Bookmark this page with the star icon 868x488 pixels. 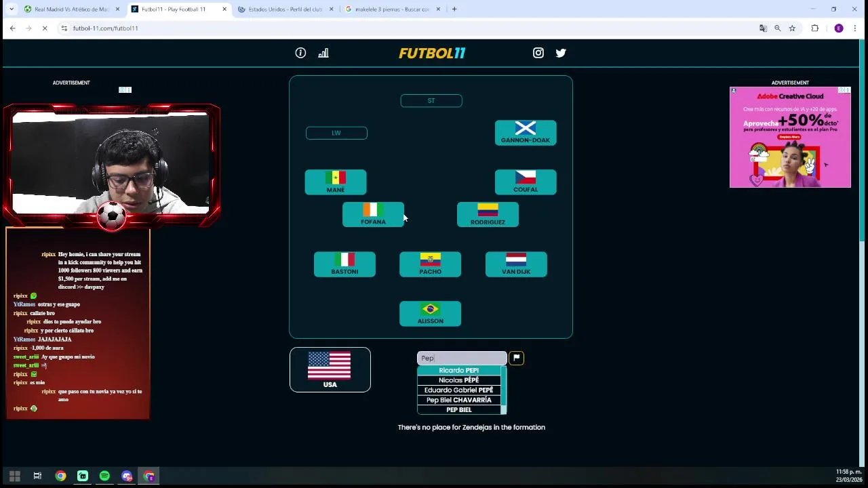[x=791, y=28]
